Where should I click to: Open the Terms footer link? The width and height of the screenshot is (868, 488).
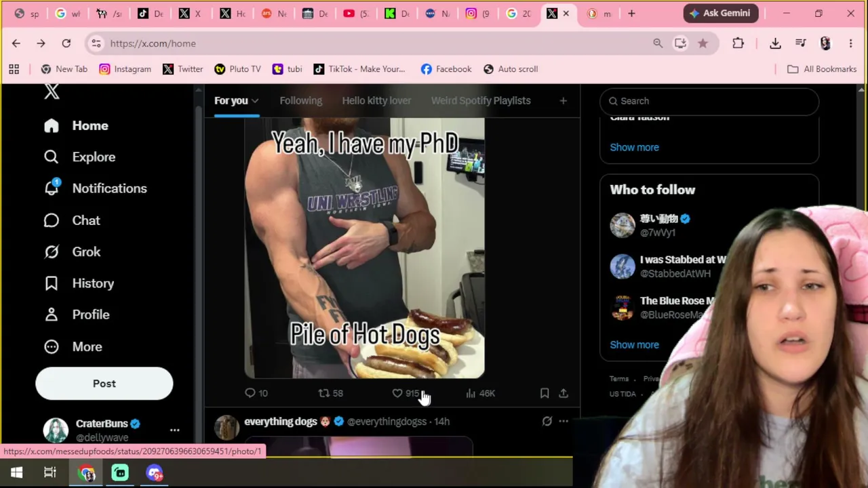(619, 379)
